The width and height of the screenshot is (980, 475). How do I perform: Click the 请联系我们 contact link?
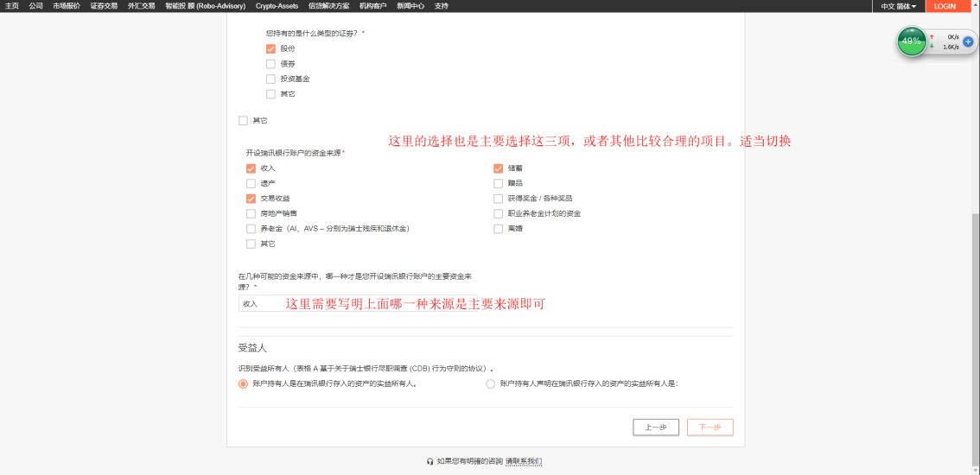pyautogui.click(x=524, y=461)
